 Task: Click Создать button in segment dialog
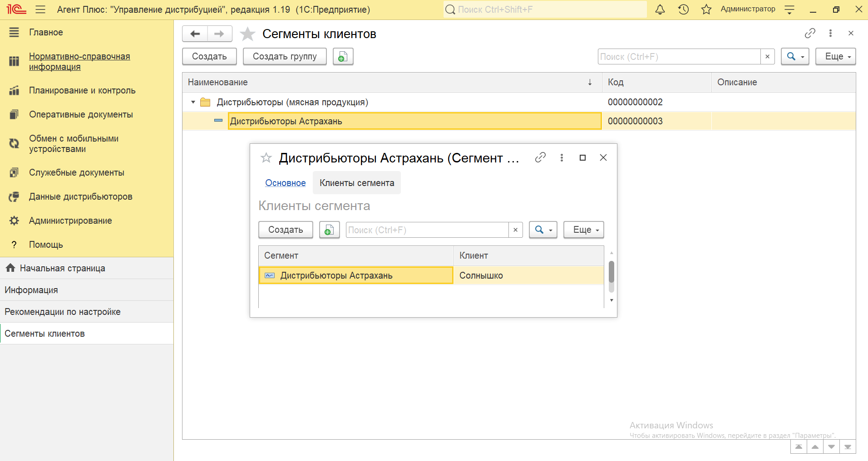286,230
